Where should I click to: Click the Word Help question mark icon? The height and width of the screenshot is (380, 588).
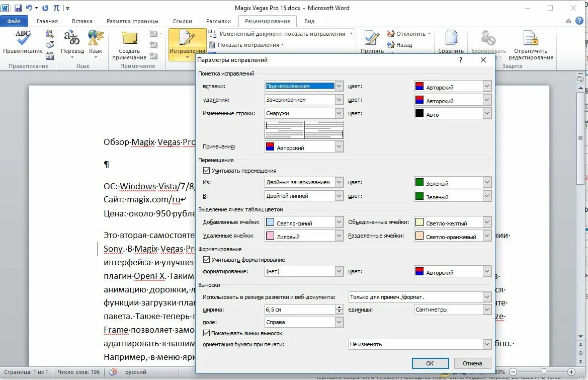(x=579, y=21)
